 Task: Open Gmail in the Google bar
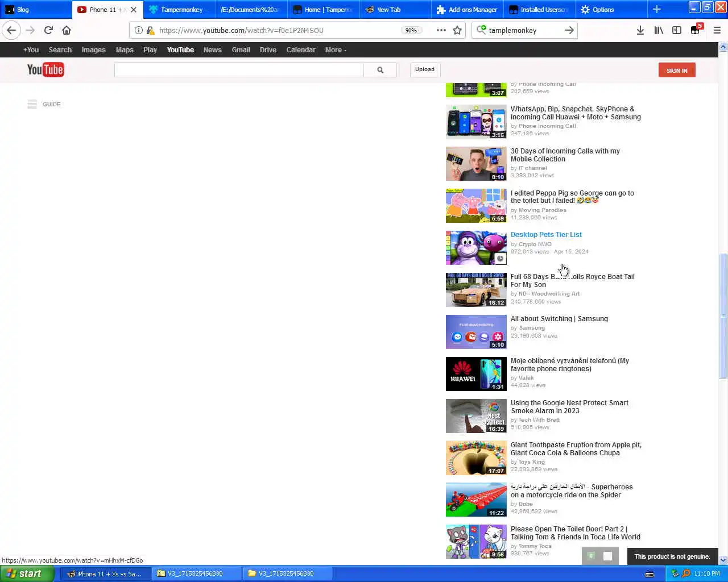(241, 50)
